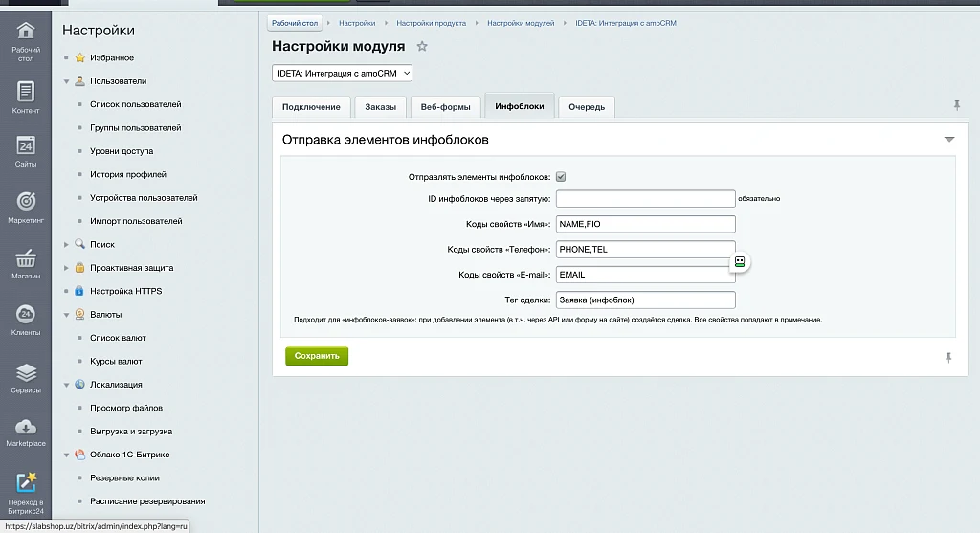980x533 pixels.
Task: Open Выгрузка и загрузка in the tree
Action: tap(131, 432)
